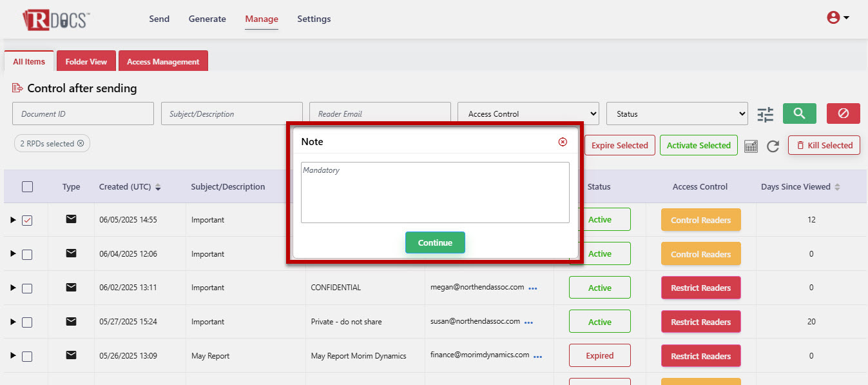
Task: Click the Kill Selected button
Action: 824,146
